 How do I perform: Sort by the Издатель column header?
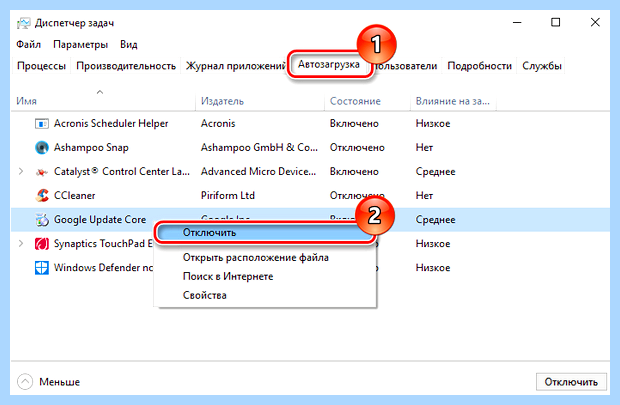tap(222, 101)
